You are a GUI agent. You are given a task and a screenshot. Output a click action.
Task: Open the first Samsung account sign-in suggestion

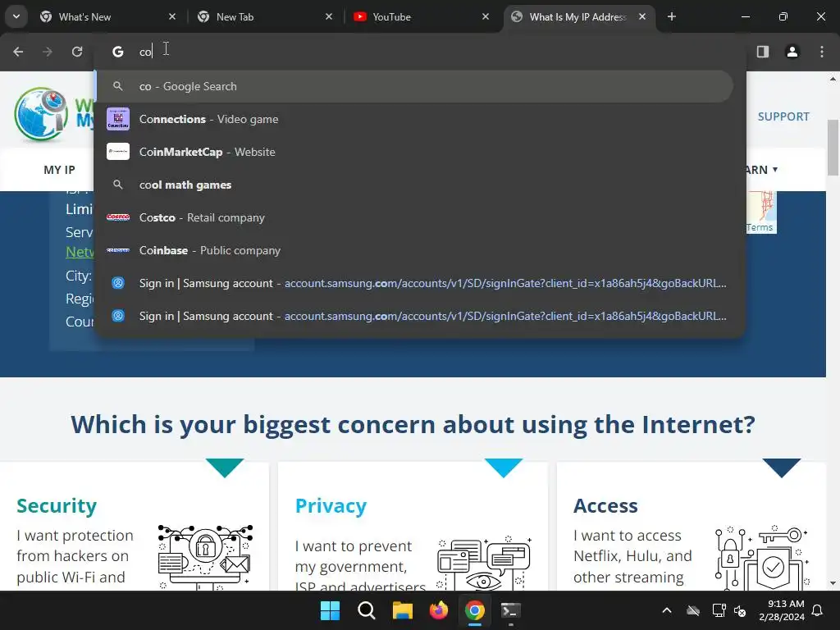pos(414,283)
